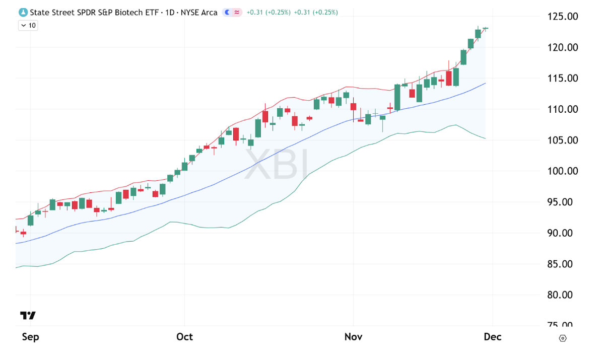Viewport: 603px width, 364px height.
Task: Click the Oct label on time axis
Action: 185,337
